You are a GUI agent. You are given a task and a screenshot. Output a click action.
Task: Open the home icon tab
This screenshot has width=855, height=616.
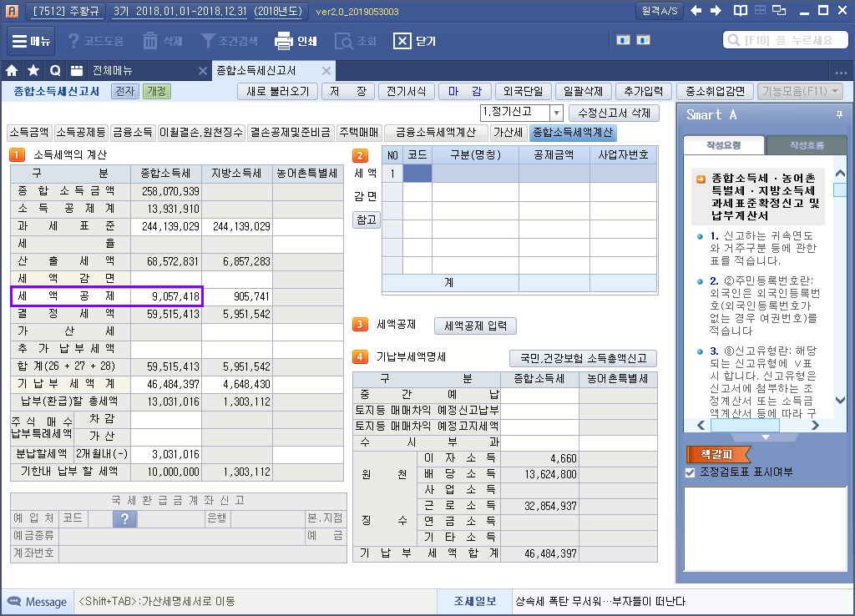coord(12,71)
